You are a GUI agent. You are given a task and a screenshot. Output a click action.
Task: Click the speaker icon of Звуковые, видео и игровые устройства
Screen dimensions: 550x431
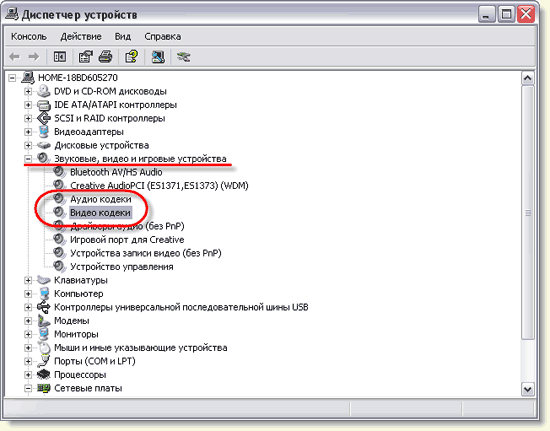(44, 158)
